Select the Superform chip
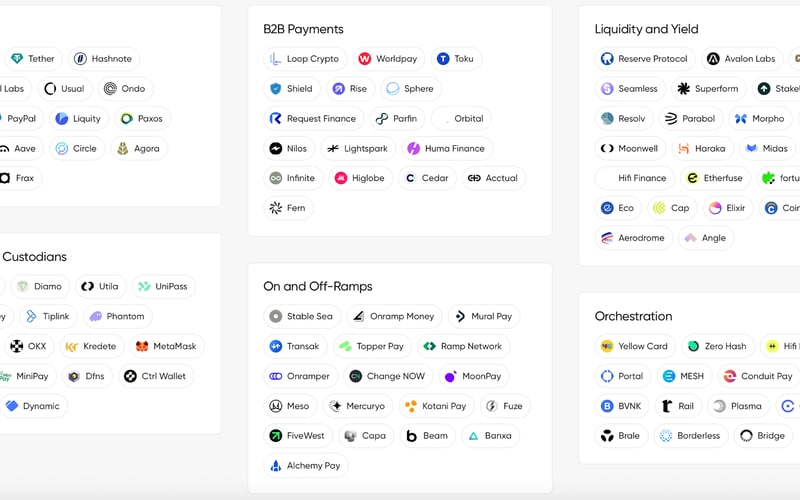Screen dimensions: 800x500 (709, 89)
